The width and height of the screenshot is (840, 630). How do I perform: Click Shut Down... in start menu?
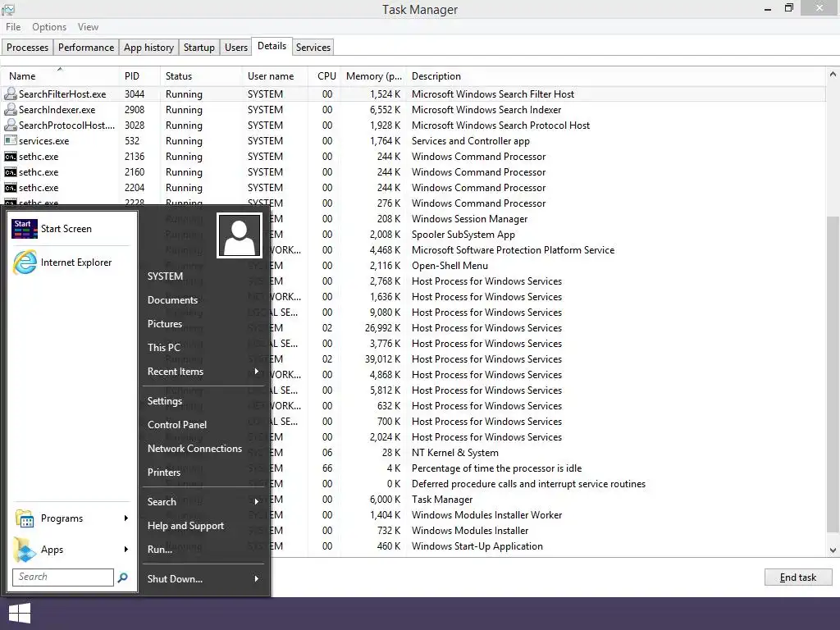[176, 578]
